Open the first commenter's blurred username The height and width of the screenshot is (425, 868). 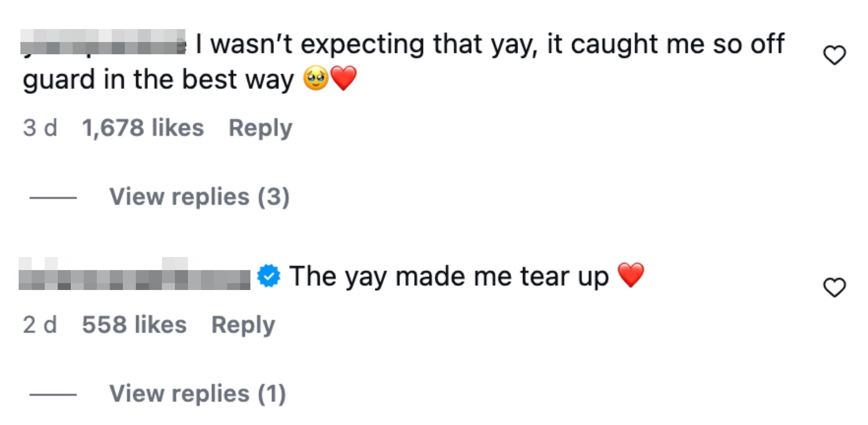coord(103,42)
